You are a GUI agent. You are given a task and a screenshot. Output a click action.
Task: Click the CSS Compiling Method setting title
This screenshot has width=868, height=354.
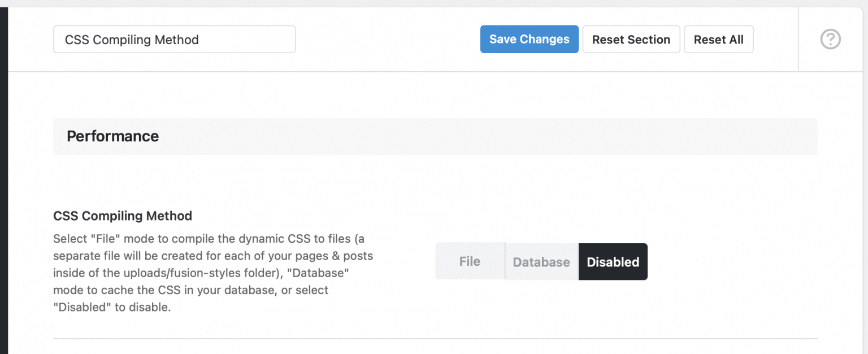(122, 215)
